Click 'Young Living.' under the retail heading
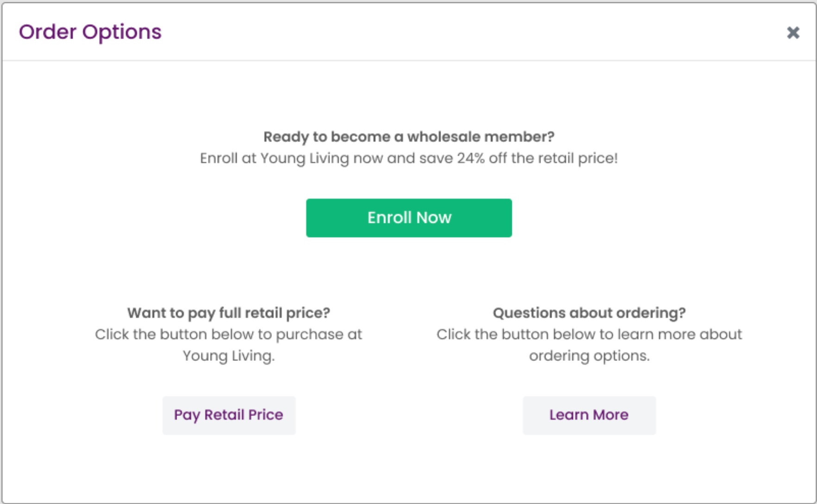This screenshot has width=817, height=504. click(229, 356)
